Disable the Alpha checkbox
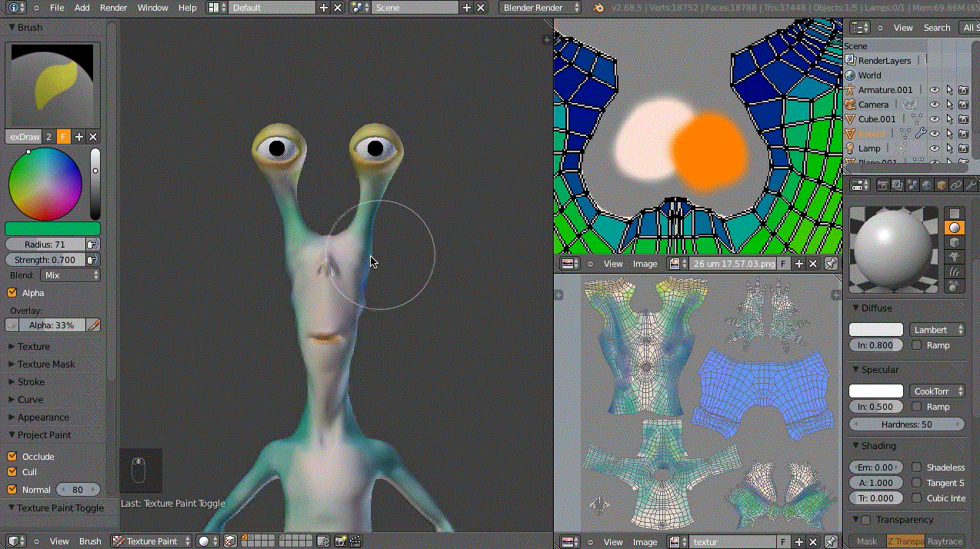Image resolution: width=980 pixels, height=549 pixels. [x=12, y=293]
